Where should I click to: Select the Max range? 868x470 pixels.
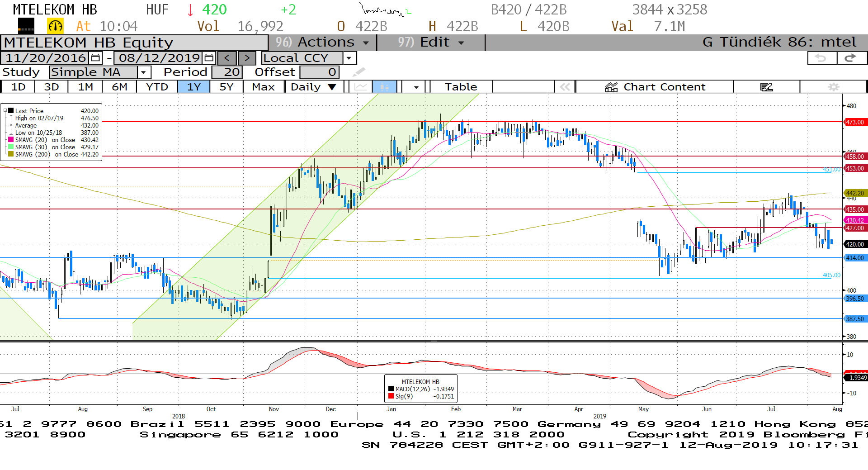pos(264,87)
